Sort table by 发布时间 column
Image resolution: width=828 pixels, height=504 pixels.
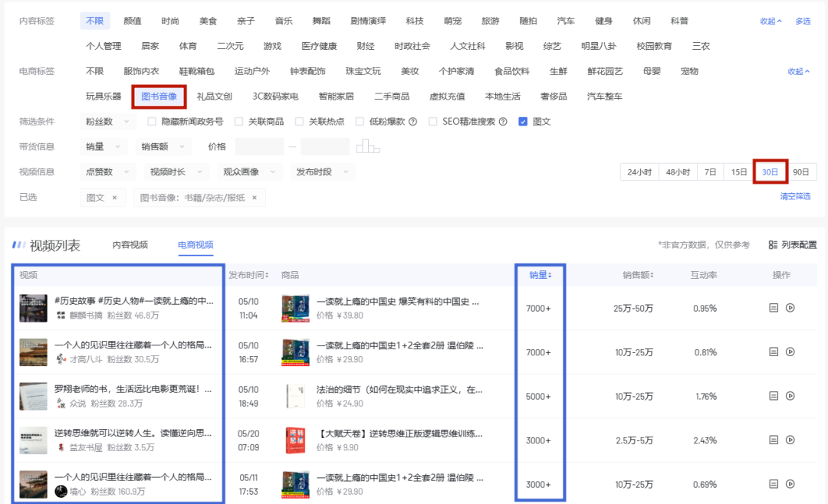(x=248, y=275)
